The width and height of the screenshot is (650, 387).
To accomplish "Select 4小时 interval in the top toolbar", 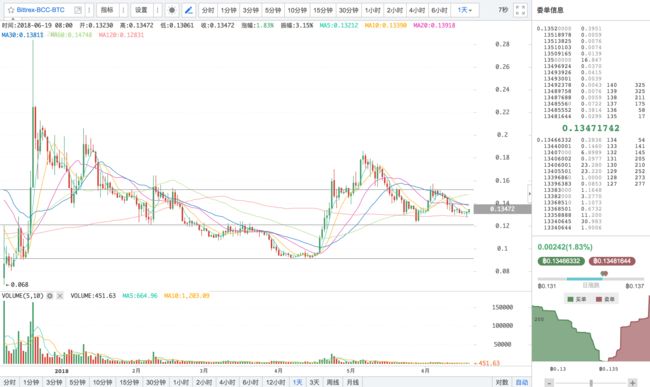I will point(417,10).
